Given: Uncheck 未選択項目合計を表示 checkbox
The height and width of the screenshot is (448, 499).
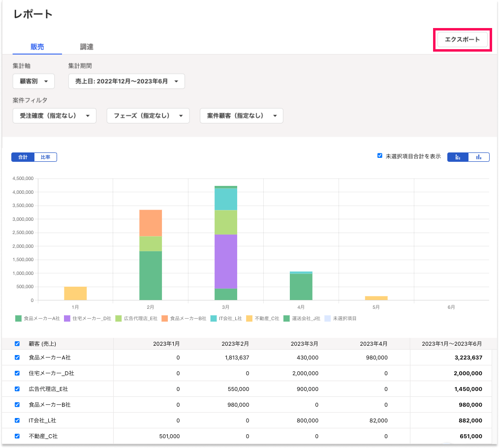Looking at the screenshot, I should coord(379,156).
